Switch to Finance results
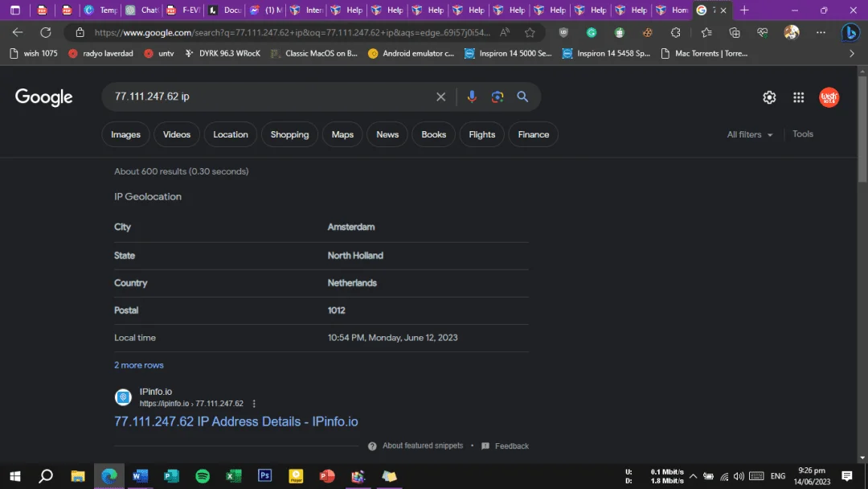The height and width of the screenshot is (489, 868). pyautogui.click(x=533, y=134)
